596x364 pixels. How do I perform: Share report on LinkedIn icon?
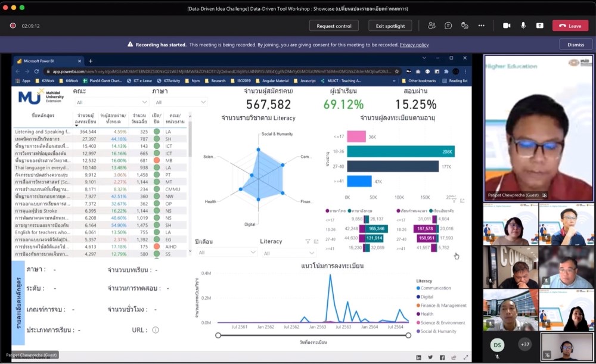(x=419, y=357)
